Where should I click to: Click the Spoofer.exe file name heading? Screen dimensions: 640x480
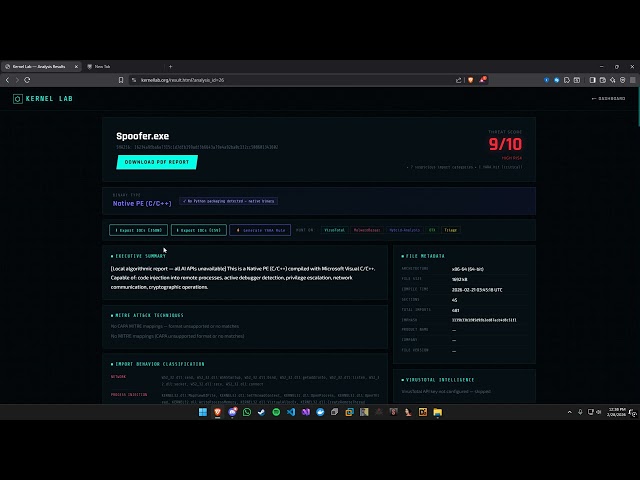point(142,136)
